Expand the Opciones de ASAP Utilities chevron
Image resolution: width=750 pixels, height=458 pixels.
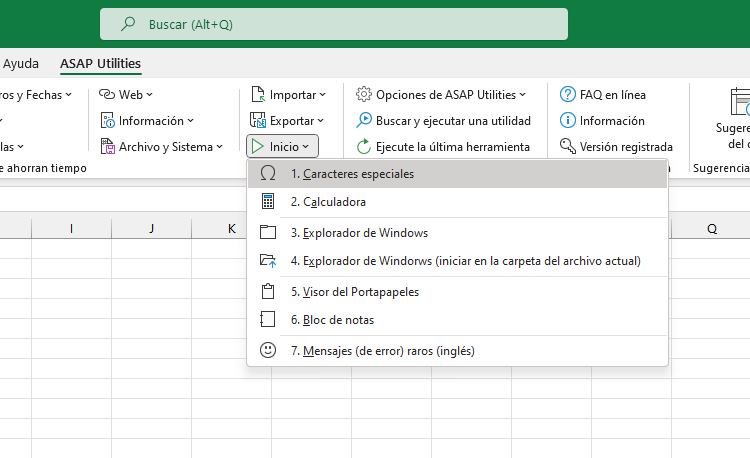coord(523,95)
